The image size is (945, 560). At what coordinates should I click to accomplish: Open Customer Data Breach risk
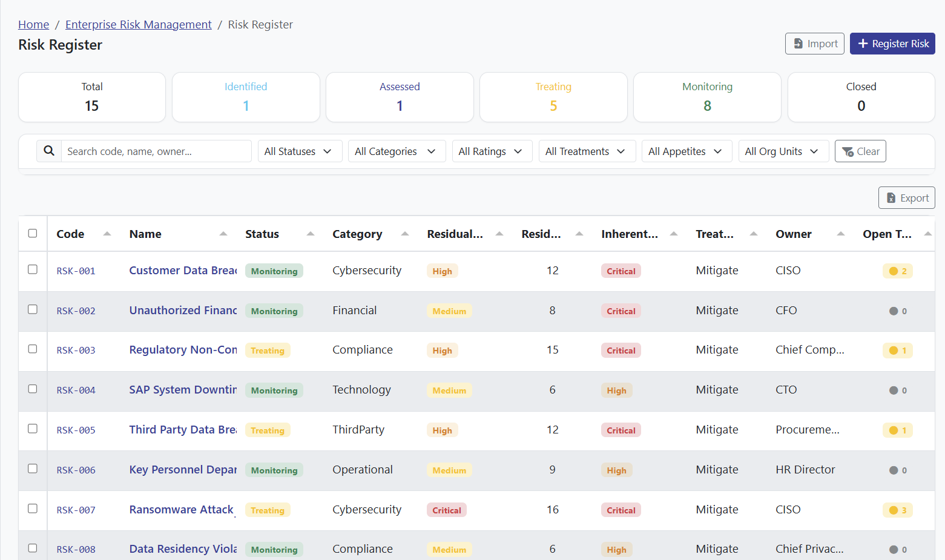click(x=183, y=271)
